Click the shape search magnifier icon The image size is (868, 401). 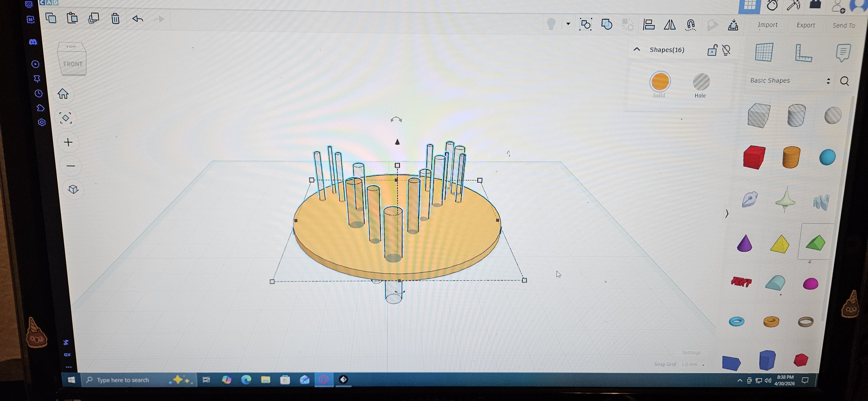(x=844, y=81)
